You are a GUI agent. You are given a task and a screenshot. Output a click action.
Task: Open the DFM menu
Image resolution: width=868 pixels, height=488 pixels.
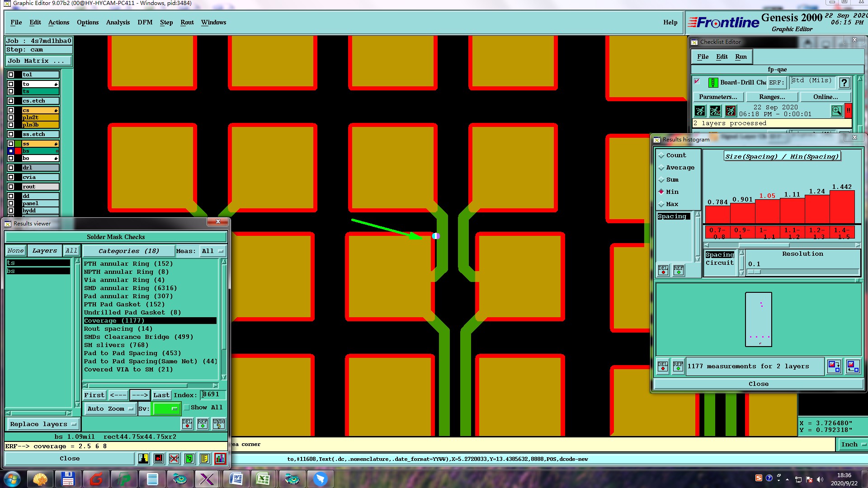pos(145,22)
